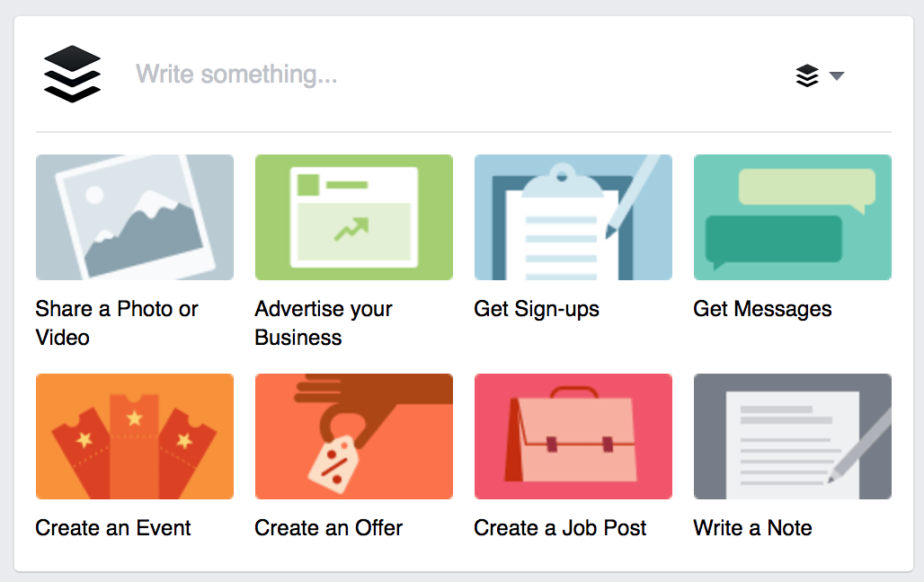Screen dimensions: 924x582
Task: Click the Get Messages text label
Action: [762, 309]
